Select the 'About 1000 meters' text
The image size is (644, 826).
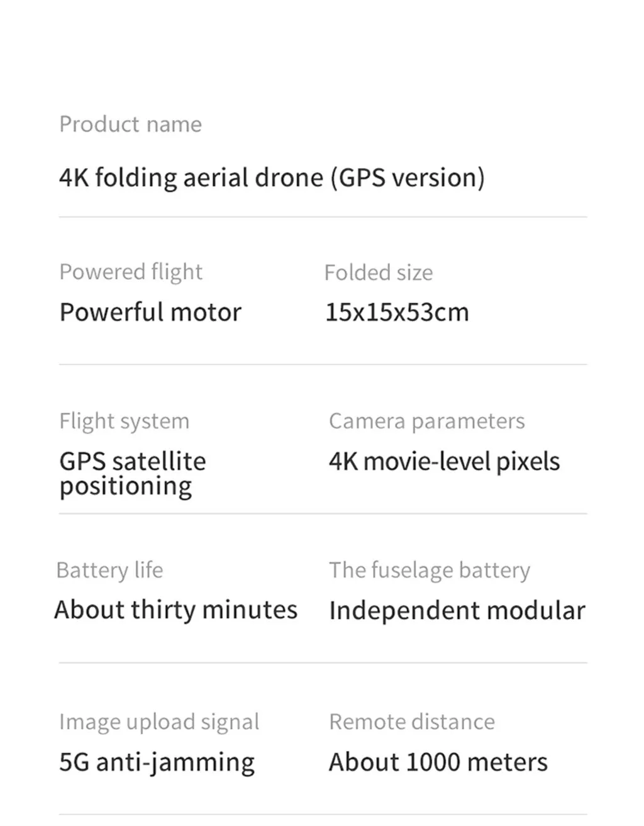[438, 762]
